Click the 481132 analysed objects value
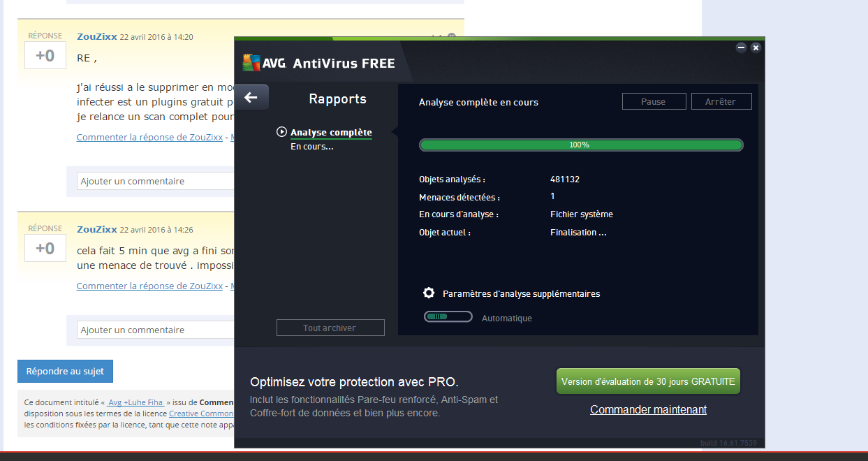The width and height of the screenshot is (868, 461). 565,179
